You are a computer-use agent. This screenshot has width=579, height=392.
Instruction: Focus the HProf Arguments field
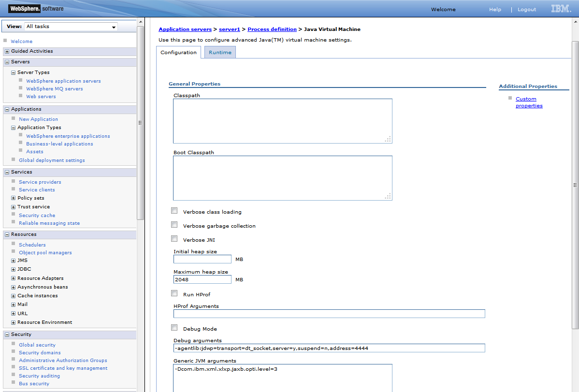(x=329, y=314)
